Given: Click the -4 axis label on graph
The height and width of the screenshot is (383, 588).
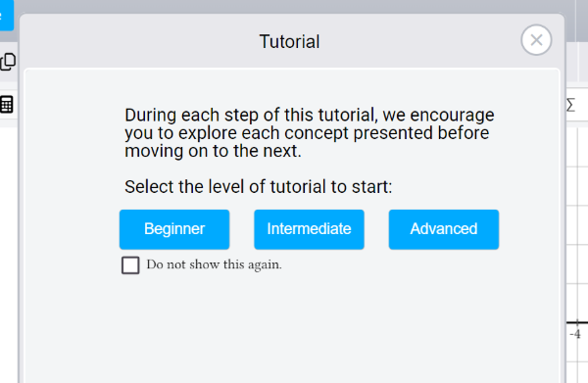Looking at the screenshot, I should point(575,333).
